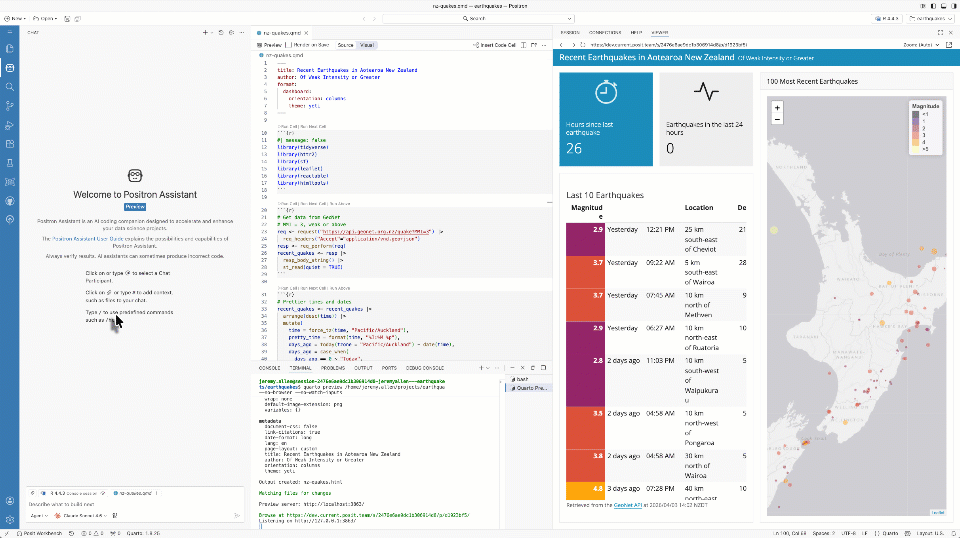Open viewer page in external browser

[x=948, y=45]
